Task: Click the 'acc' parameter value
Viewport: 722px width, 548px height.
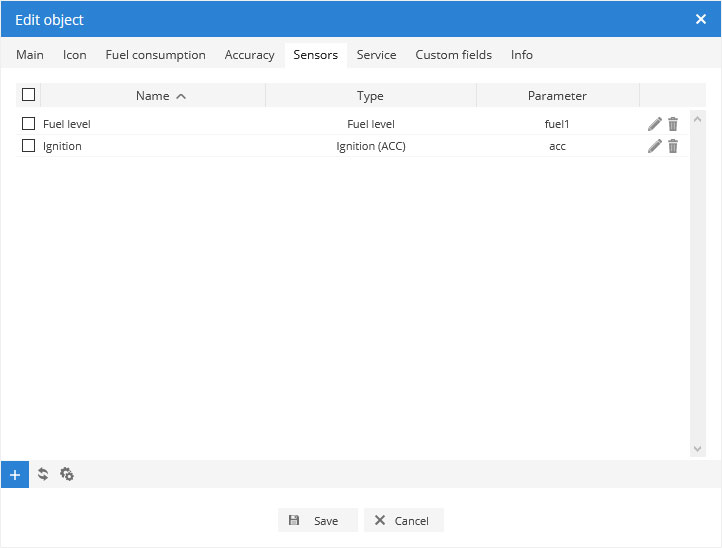Action: coord(557,146)
